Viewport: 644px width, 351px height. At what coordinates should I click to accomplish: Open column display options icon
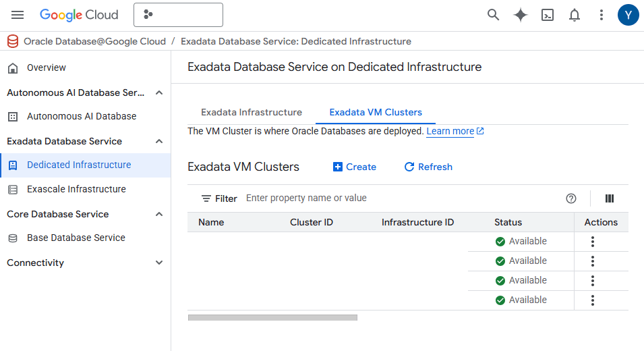[x=610, y=198]
